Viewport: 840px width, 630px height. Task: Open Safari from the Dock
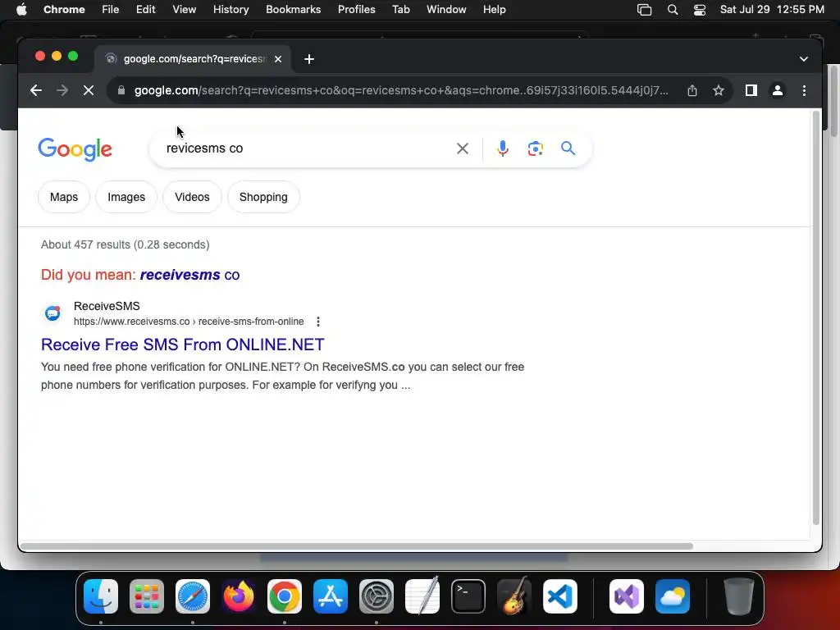192,596
